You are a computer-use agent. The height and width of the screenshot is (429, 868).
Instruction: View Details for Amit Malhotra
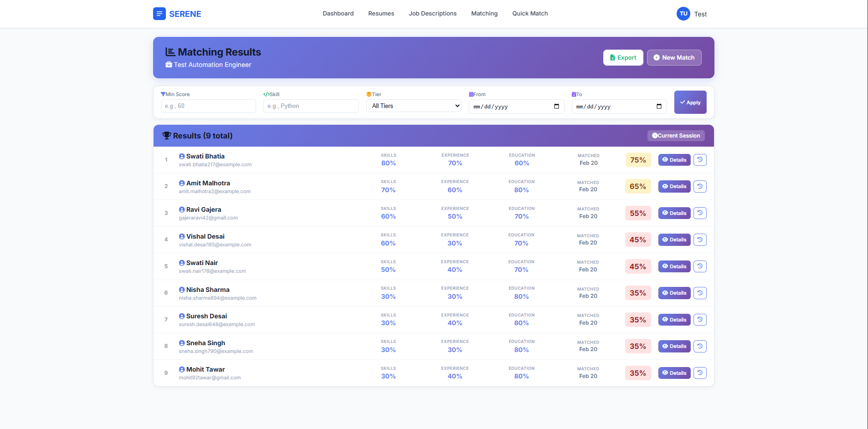[674, 186]
